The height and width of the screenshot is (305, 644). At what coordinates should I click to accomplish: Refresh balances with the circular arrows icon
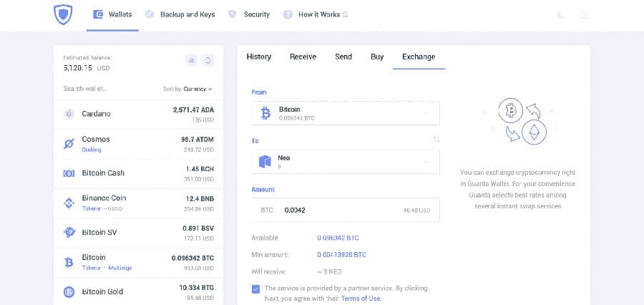click(208, 61)
